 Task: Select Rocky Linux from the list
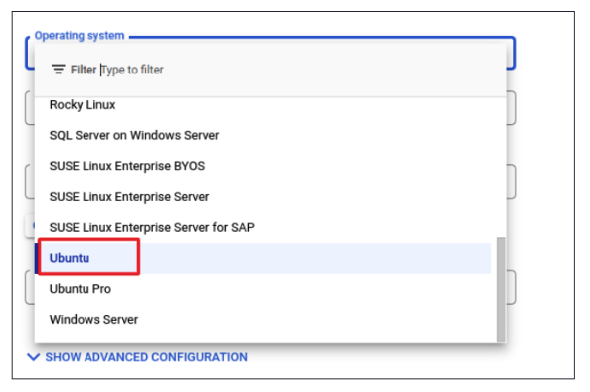263,105
